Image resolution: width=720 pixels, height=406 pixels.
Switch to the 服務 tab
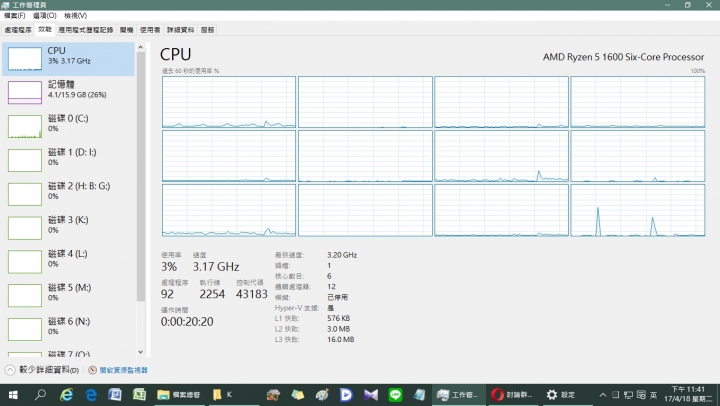click(x=208, y=30)
